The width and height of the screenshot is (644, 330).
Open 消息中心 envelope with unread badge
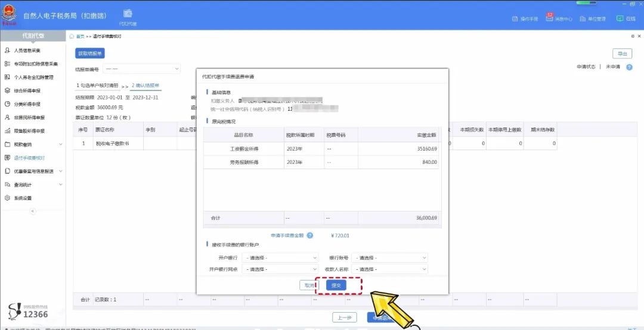(x=549, y=18)
